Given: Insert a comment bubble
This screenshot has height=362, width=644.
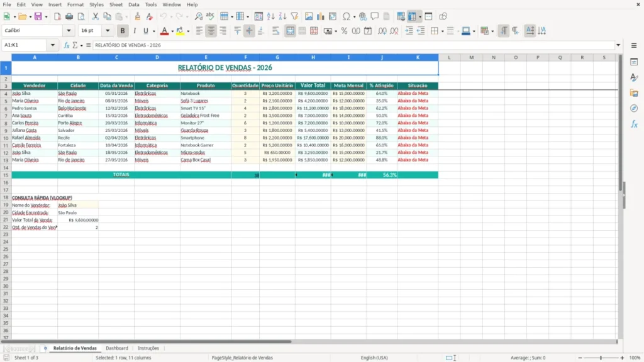Looking at the screenshot, I should point(375,16).
